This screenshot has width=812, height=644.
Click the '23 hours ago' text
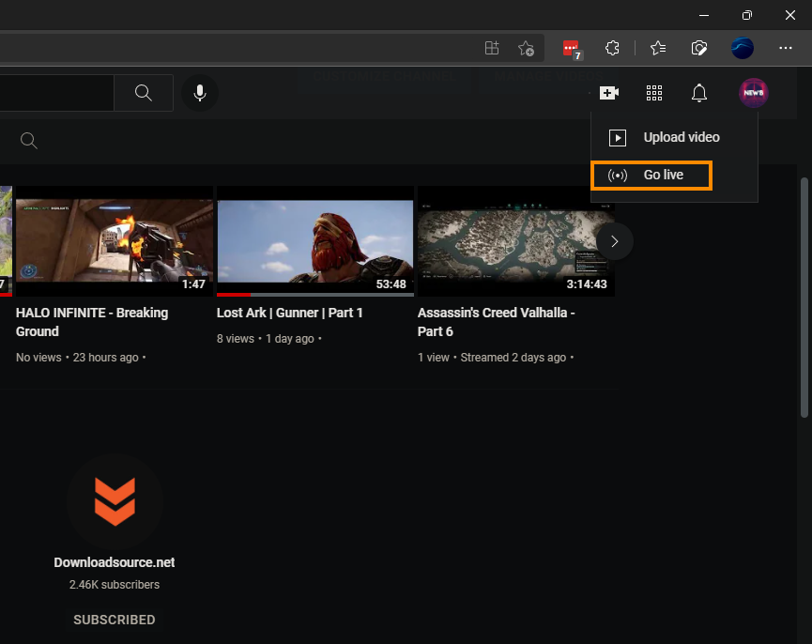106,357
